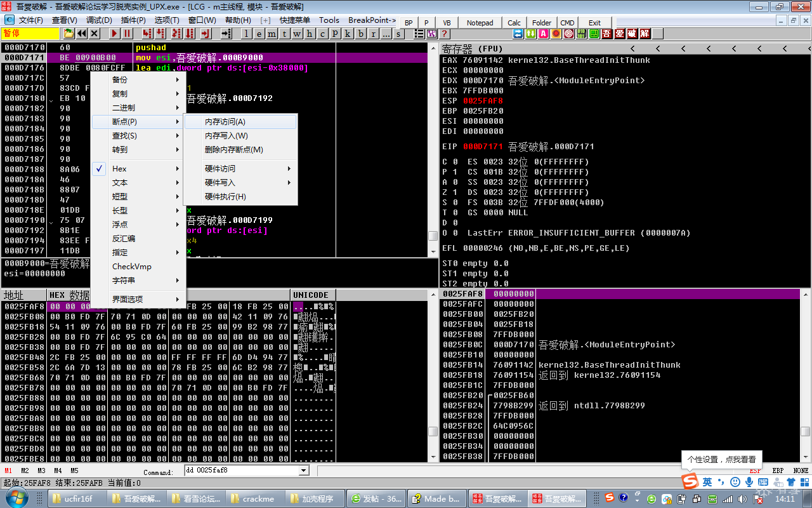
Task: Expand the 复制 context submenu
Action: (138, 93)
